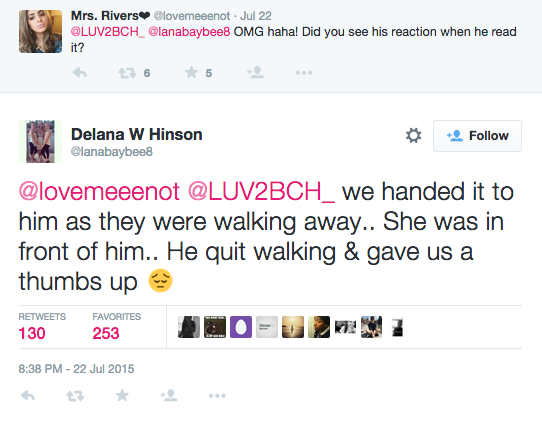Open @LUV2BCH_ mention in main tweet
This screenshot has width=542, height=426.
click(261, 191)
